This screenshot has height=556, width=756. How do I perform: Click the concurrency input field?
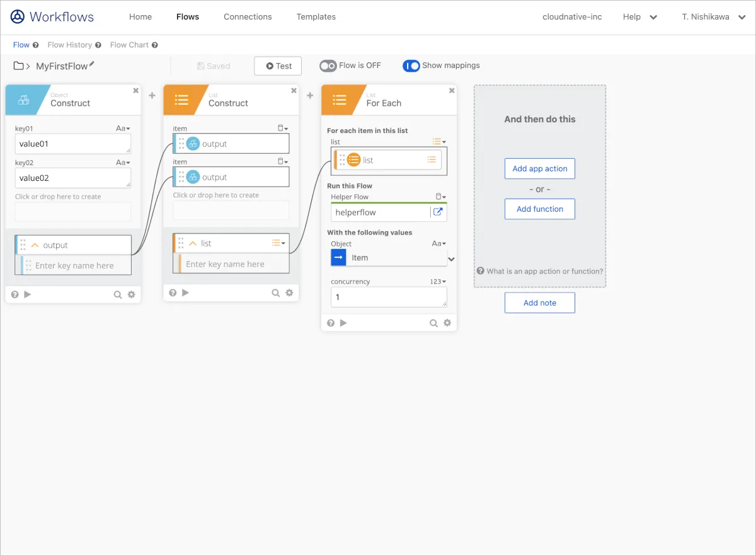tap(389, 297)
